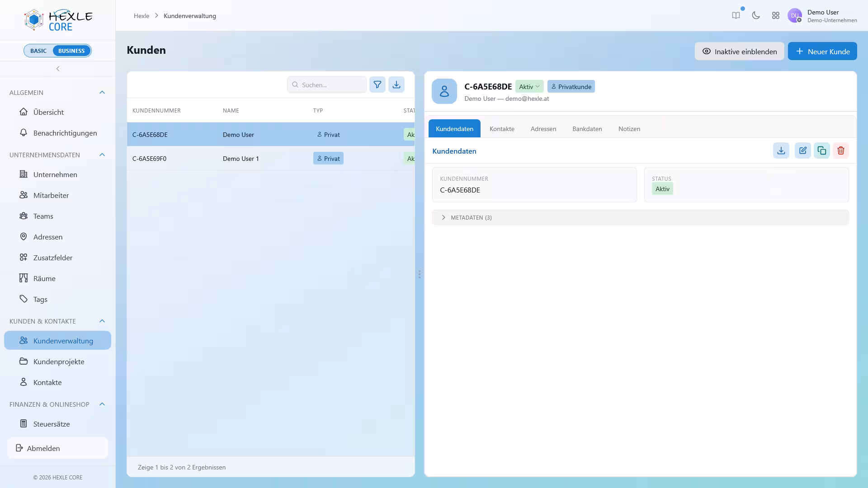Click the Hexle Core logo
868x488 pixels.
[x=58, y=20]
